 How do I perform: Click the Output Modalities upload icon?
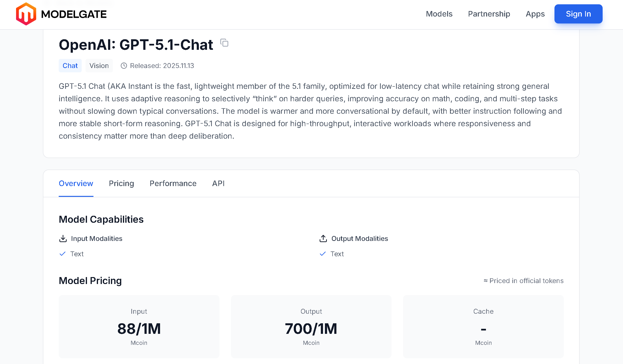pos(323,239)
